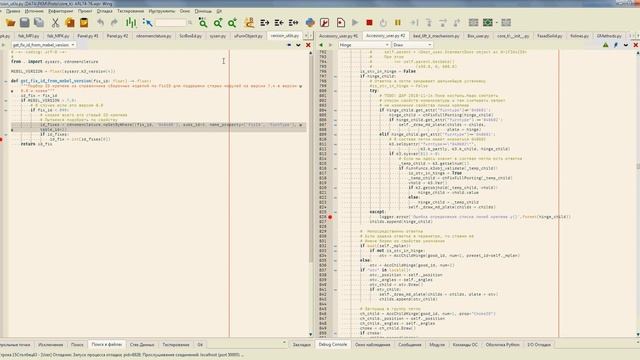
Task: Redo the last undone edit
Action: pyautogui.click(x=114, y=22)
